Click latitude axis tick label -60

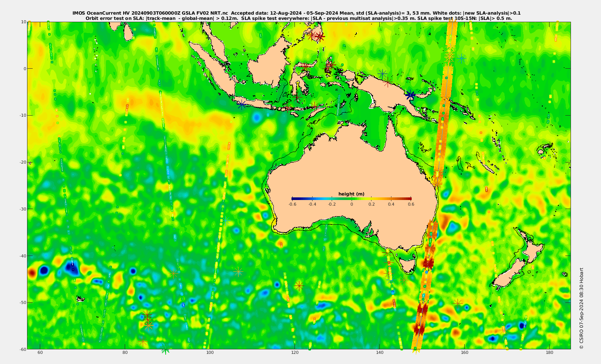tap(23, 349)
